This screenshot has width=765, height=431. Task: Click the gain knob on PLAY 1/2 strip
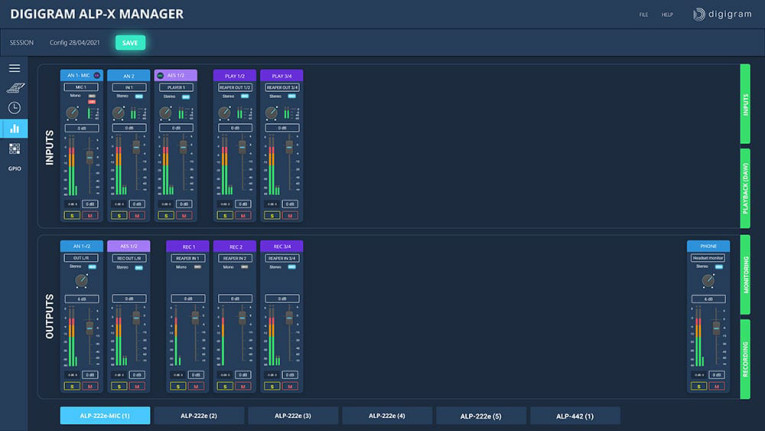pos(224,113)
